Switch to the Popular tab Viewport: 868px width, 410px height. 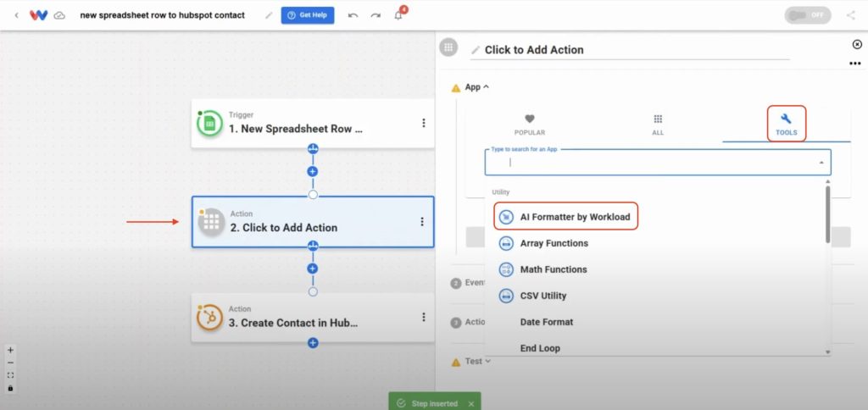530,125
